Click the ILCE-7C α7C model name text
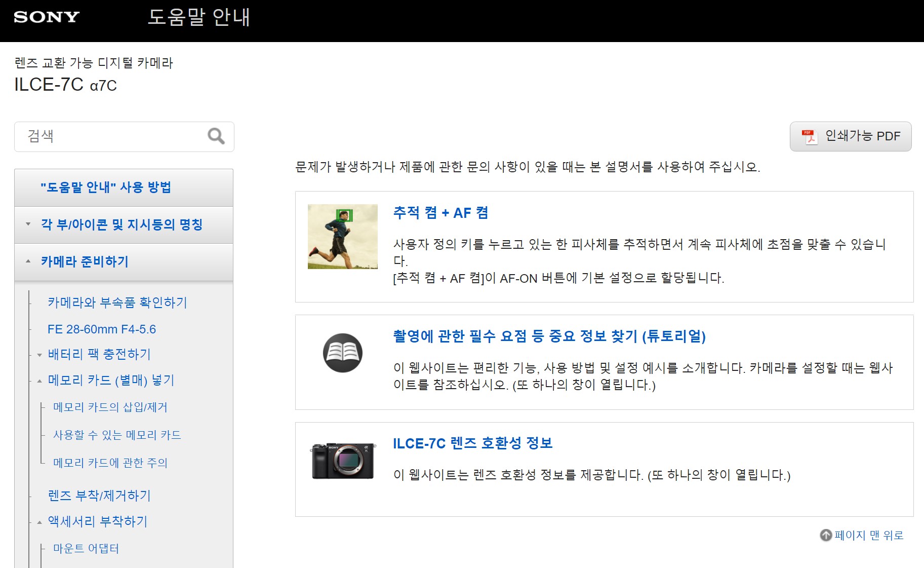This screenshot has height=568, width=924. pyautogui.click(x=65, y=85)
